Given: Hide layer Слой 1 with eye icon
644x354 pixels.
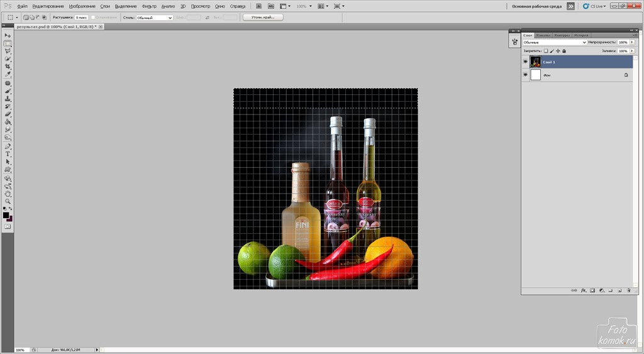Looking at the screenshot, I should pos(526,62).
